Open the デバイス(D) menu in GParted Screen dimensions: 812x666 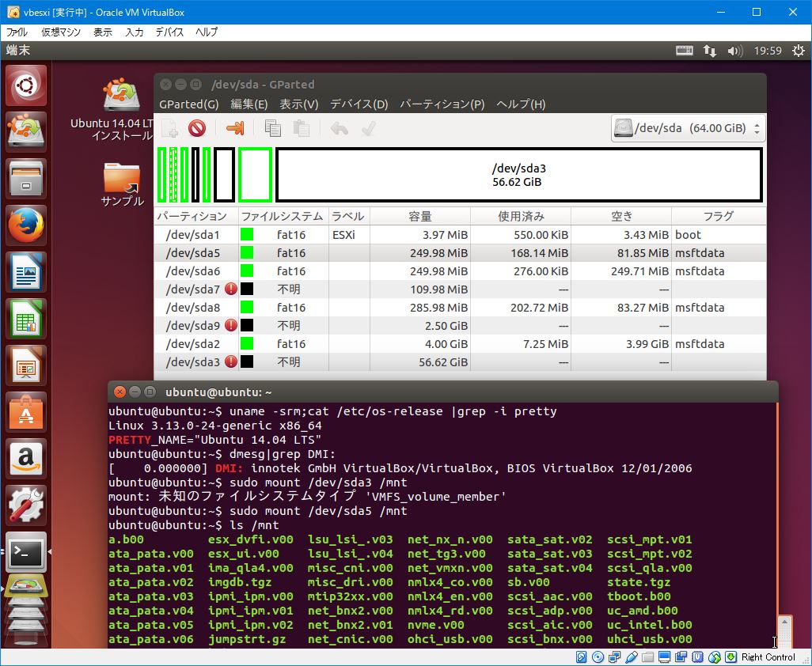(x=359, y=104)
